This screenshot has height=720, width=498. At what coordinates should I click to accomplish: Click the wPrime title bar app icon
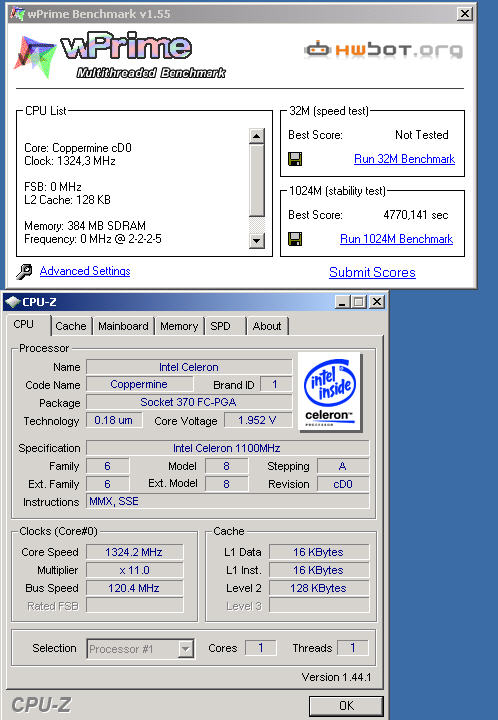pyautogui.click(x=17, y=14)
